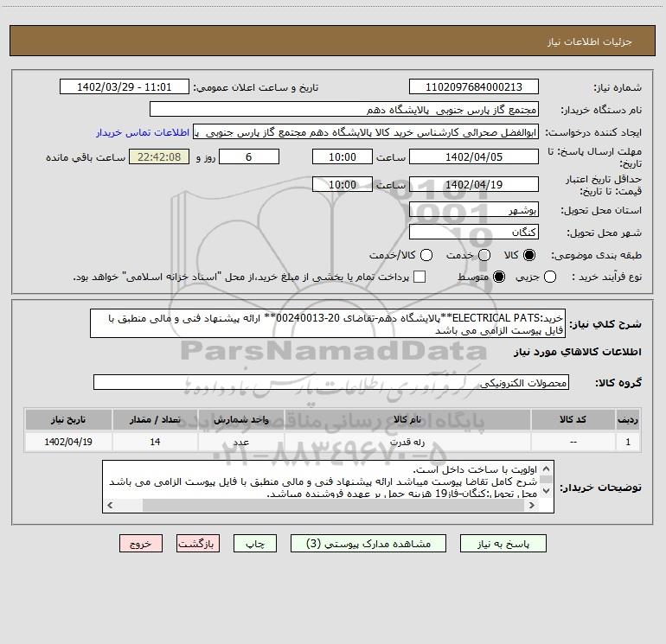Viewport: 666px width, 644px height.
Task: Tick the اسناد خزانه اسلامی payment checkbox
Action: (419, 277)
